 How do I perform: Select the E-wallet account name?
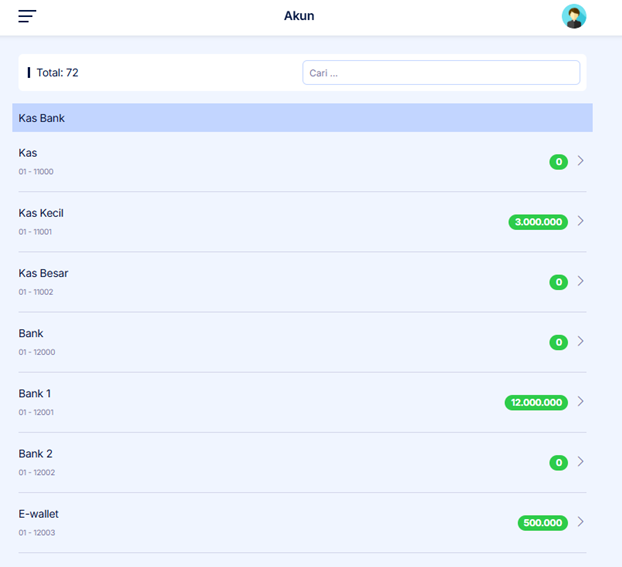coord(38,514)
